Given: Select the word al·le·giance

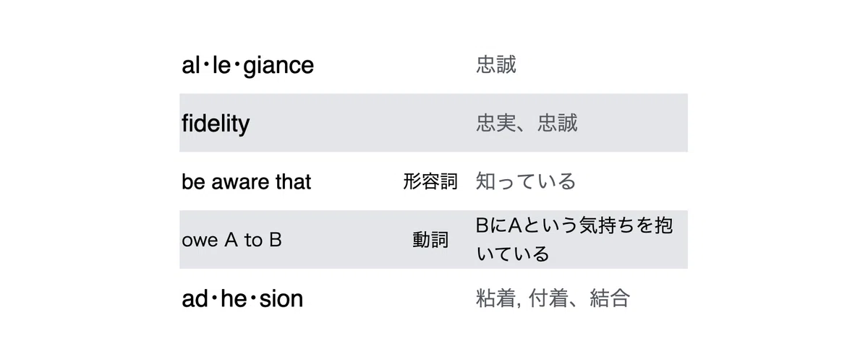Looking at the screenshot, I should pyautogui.click(x=247, y=66).
